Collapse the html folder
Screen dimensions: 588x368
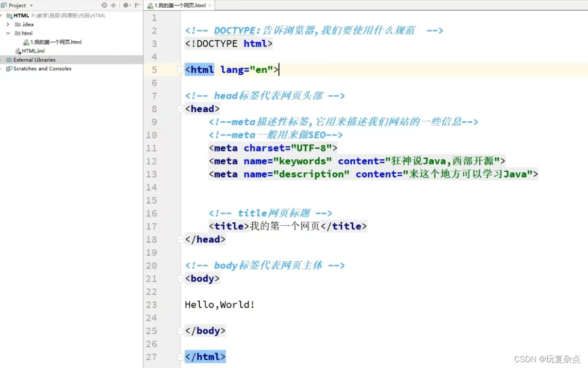8,33
